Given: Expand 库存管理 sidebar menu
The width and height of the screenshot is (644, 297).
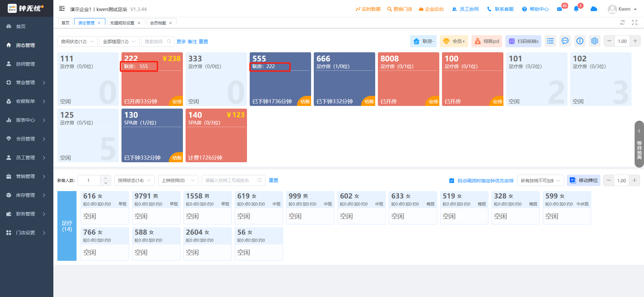Looking at the screenshot, I should tap(27, 195).
